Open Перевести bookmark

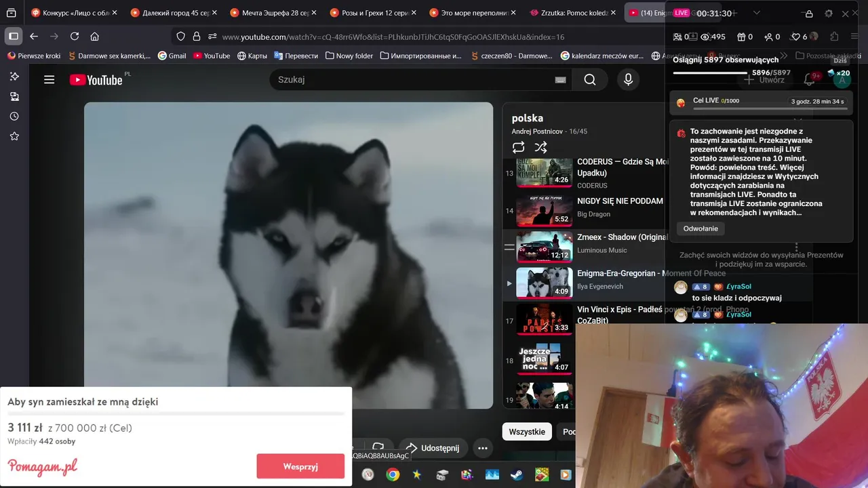296,56
